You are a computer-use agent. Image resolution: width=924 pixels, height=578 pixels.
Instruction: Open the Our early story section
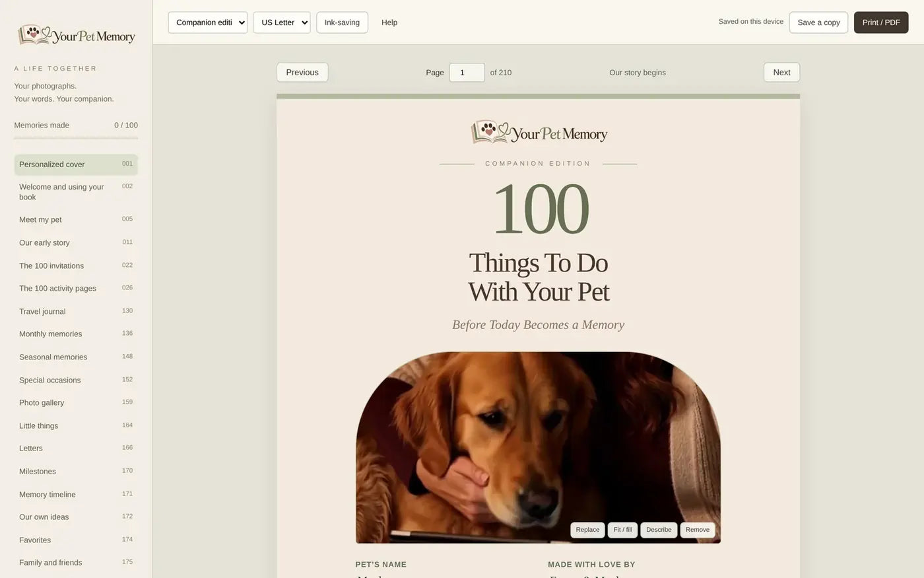(x=76, y=242)
